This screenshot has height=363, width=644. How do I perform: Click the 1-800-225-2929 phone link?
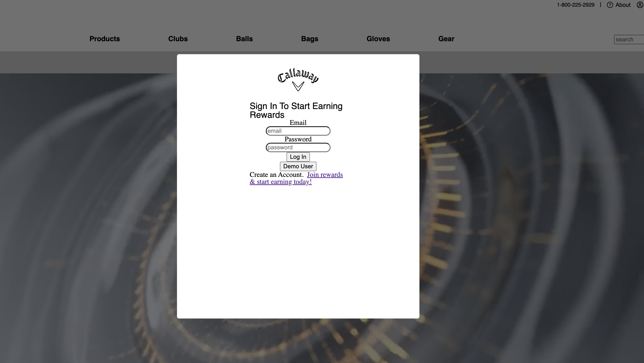pyautogui.click(x=575, y=5)
